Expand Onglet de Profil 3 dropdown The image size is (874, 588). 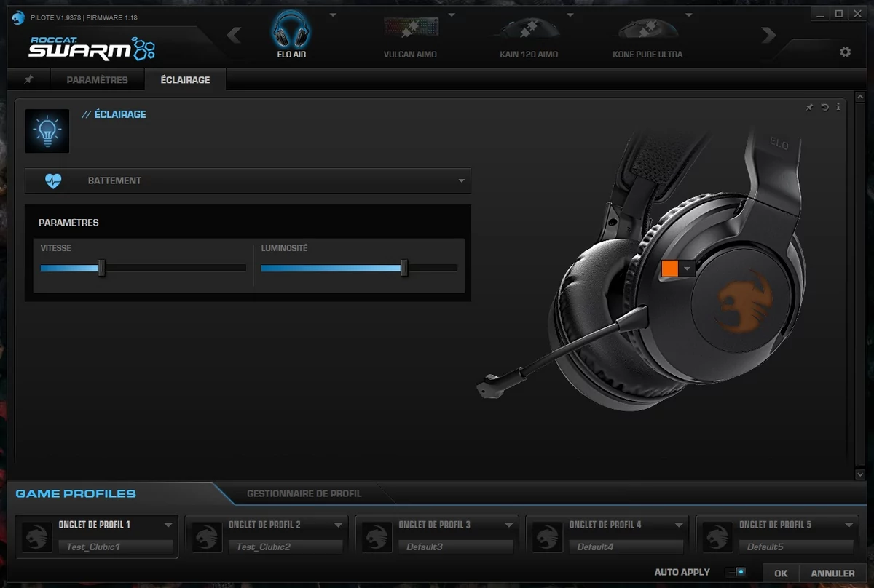[508, 525]
